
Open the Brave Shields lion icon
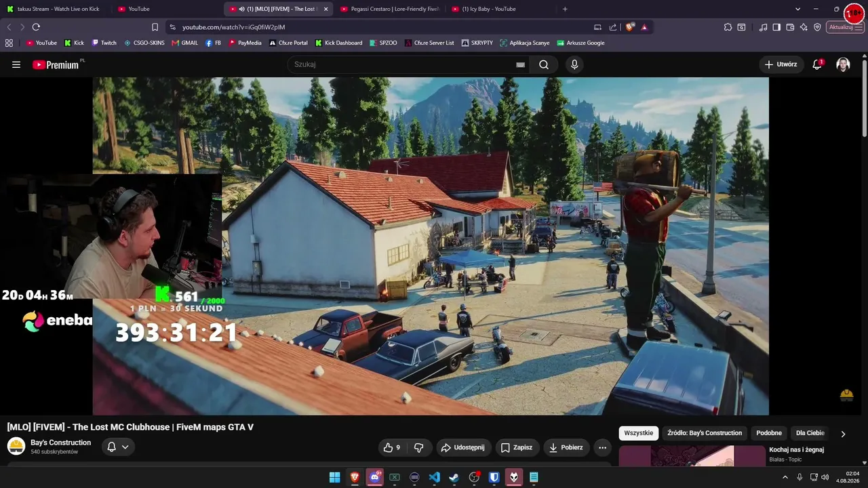(x=630, y=27)
